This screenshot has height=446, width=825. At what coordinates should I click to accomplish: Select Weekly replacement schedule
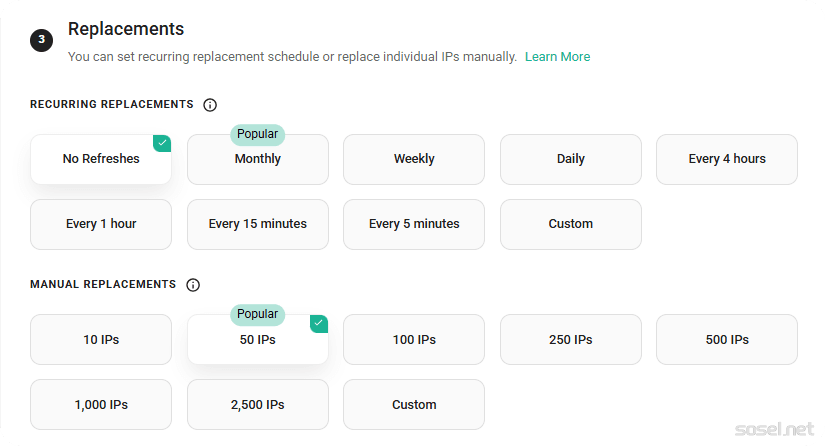(x=414, y=159)
